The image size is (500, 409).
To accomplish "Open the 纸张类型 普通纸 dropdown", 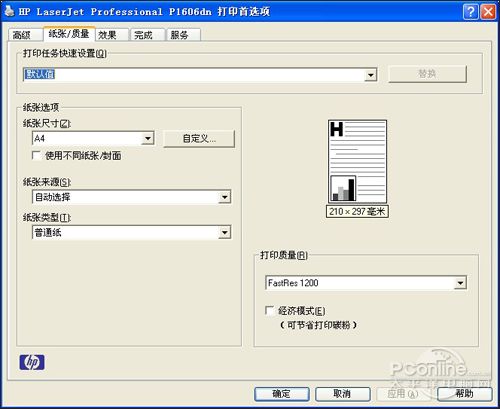I will coord(131,232).
